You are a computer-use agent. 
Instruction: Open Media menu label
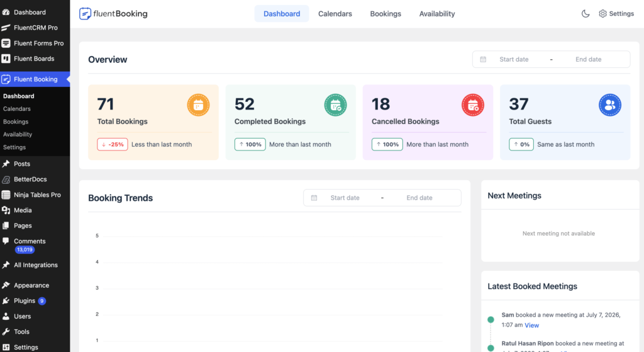pos(23,210)
